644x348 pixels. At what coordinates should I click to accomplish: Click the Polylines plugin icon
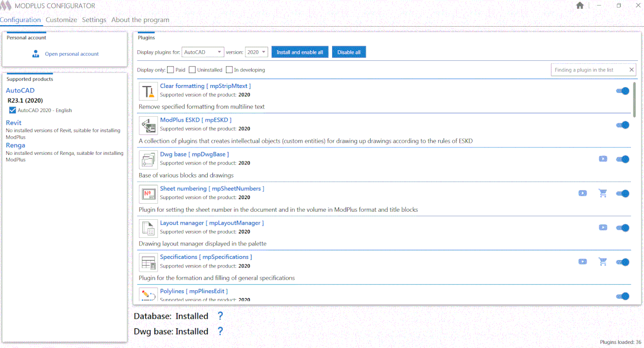148,295
